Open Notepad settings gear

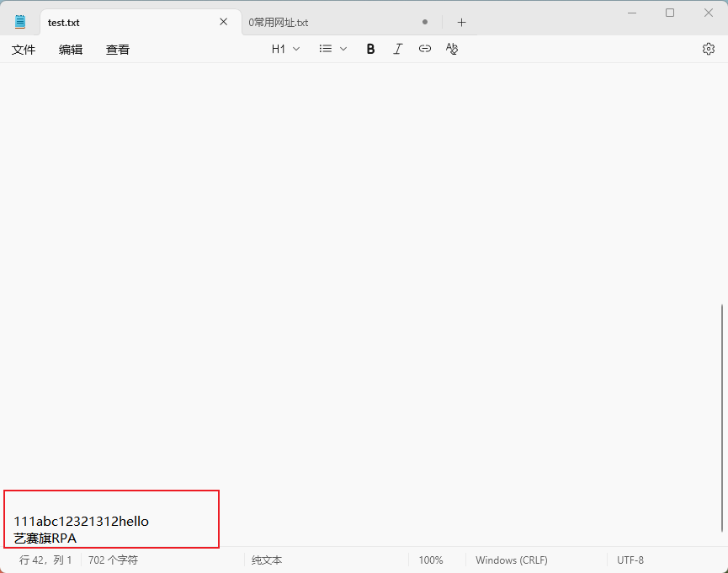(x=708, y=49)
